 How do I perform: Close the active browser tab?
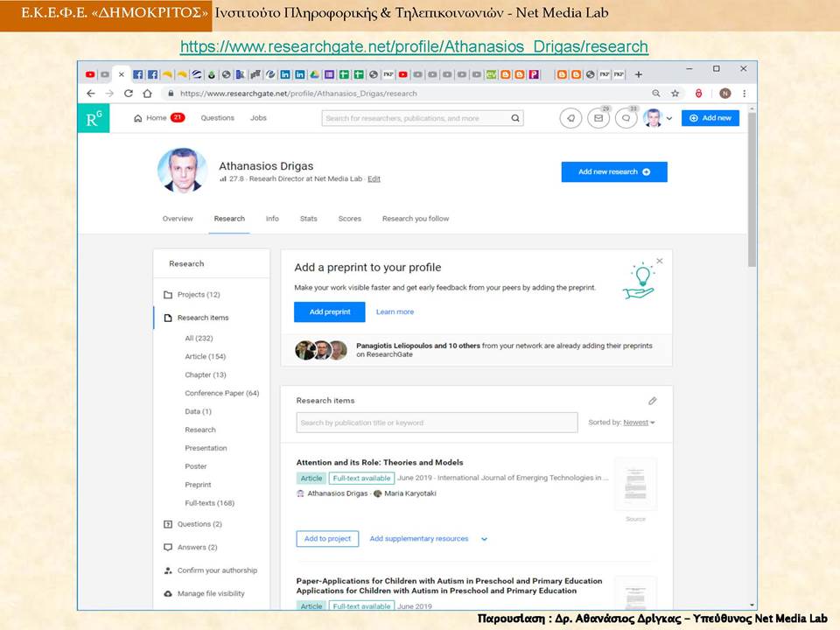click(x=121, y=74)
